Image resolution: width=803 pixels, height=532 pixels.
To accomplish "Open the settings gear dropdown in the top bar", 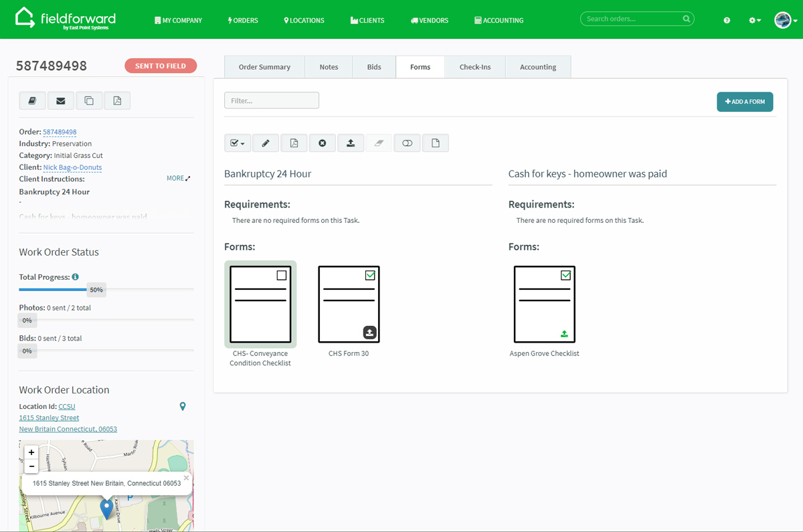I will [x=754, y=20].
